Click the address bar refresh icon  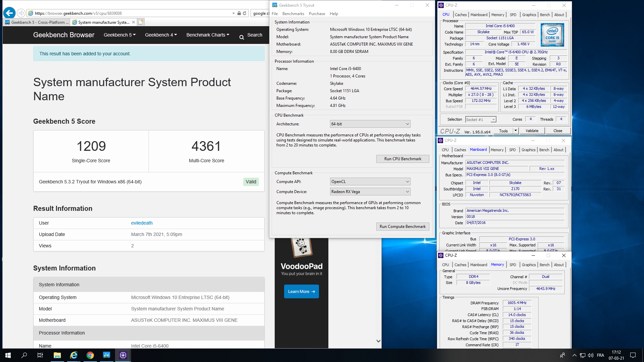pos(245,13)
